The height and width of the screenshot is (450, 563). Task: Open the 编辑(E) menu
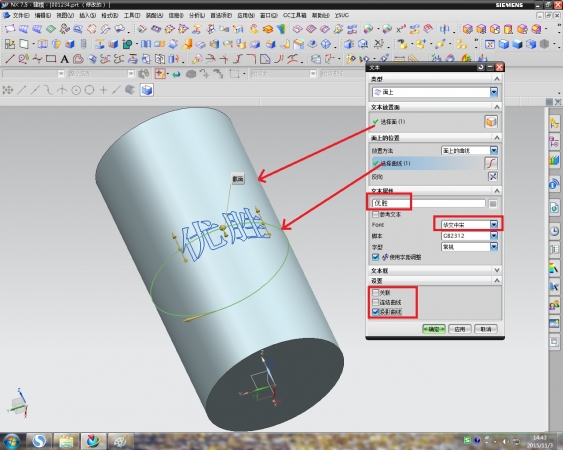pos(43,15)
